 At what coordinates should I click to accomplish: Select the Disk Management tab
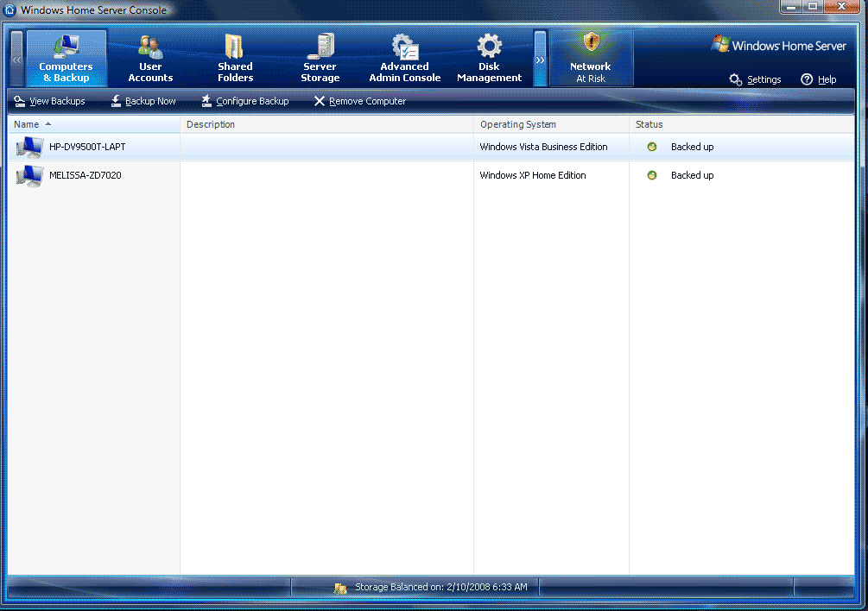point(490,58)
